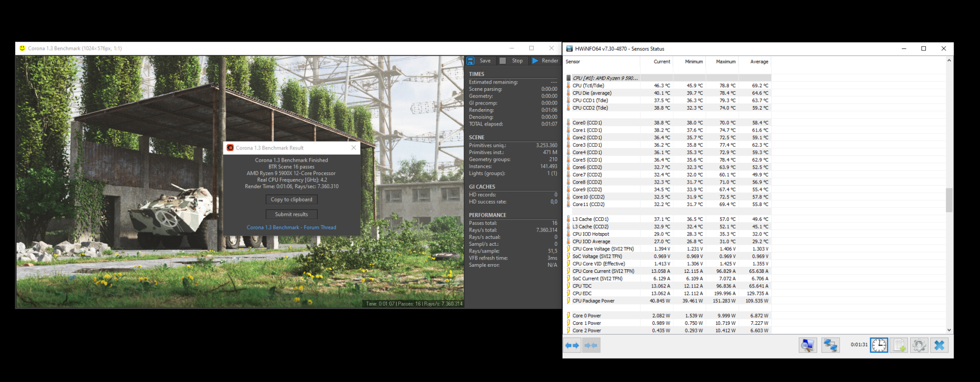This screenshot has height=382, width=980.
Task: Click the 151.283 W maximum package power value
Action: 724,301
